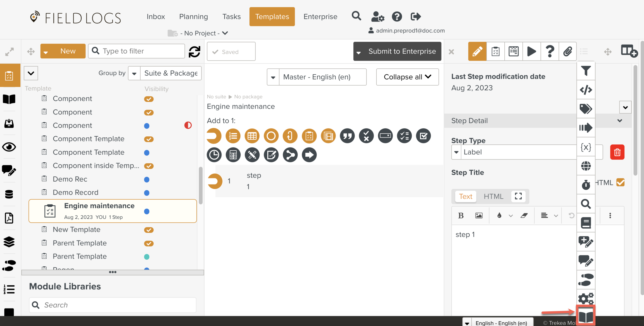This screenshot has width=644, height=326.
Task: Open the attachment paperclip tool
Action: [x=567, y=51]
